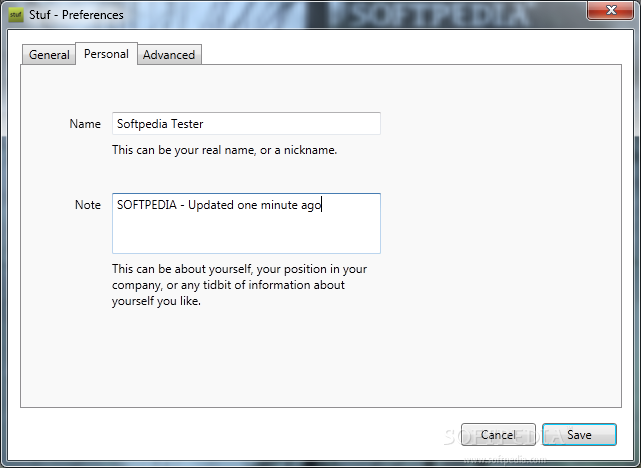Viewport: 641px width, 468px height.
Task: Click the hint 'This can be your real name, or a nickname.'
Action: tap(224, 150)
